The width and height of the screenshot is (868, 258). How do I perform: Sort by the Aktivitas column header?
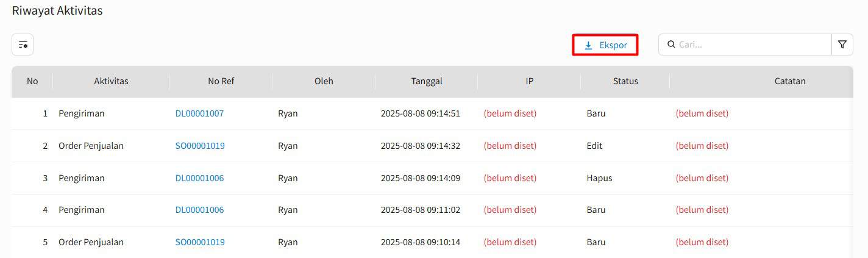point(111,81)
